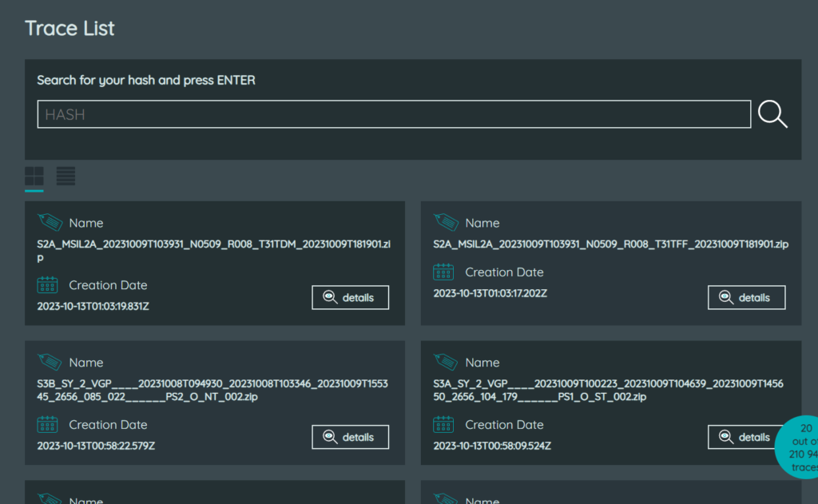Click the name tag icon on S3B card
Screen dimensions: 818x504
(48, 363)
